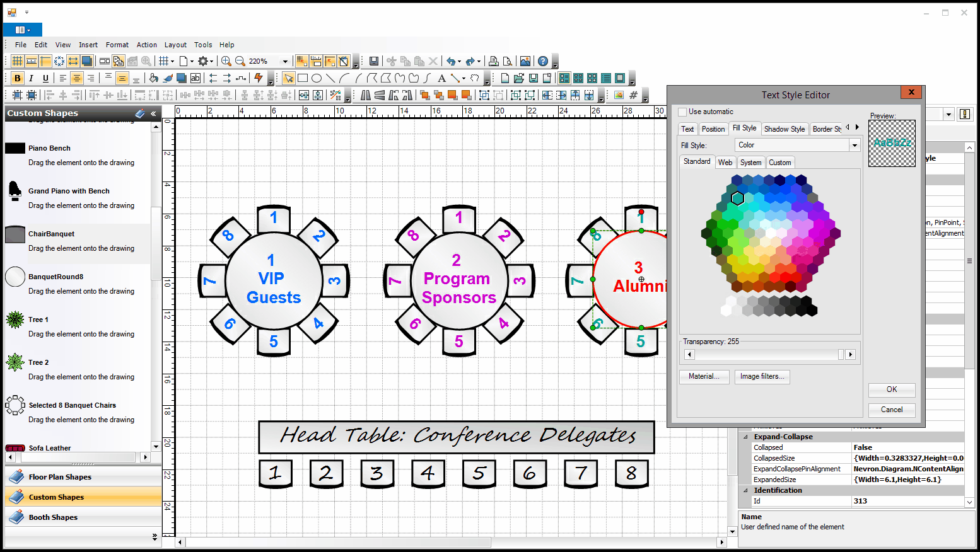Open the Layout menu
The image size is (980, 552).
(x=175, y=45)
